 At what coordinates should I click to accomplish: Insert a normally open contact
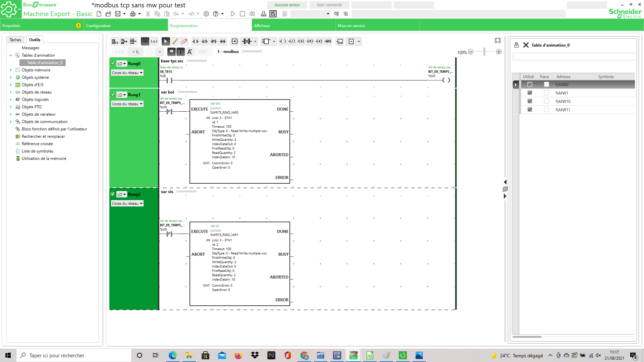click(x=195, y=42)
